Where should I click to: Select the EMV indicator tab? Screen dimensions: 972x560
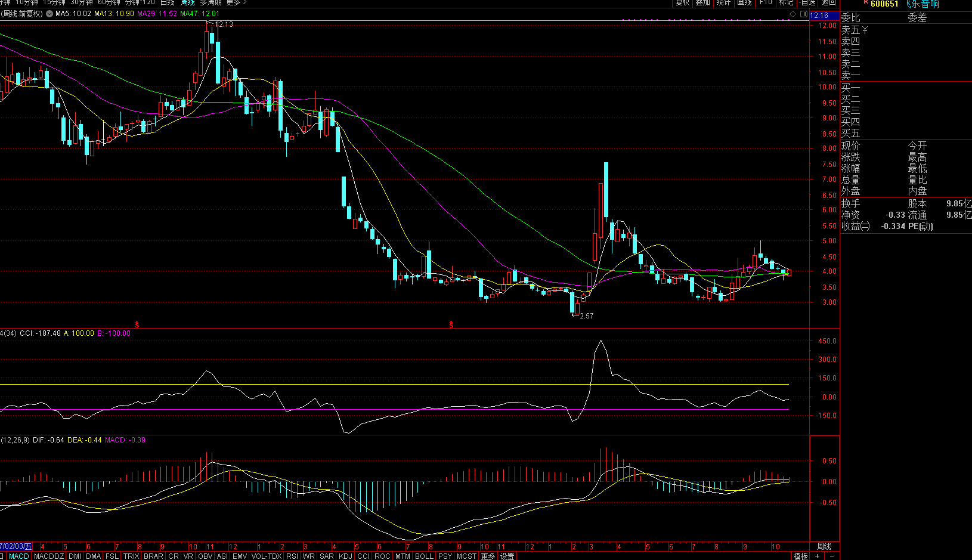(x=240, y=556)
